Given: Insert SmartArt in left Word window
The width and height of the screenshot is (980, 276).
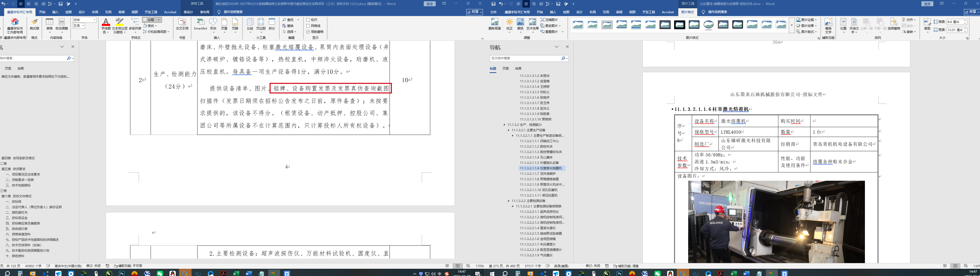Looking at the screenshot, I should pos(200,24).
